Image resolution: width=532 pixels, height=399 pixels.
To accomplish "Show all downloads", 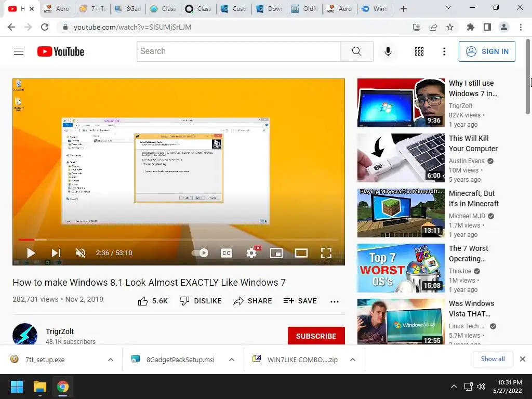I will click(493, 359).
